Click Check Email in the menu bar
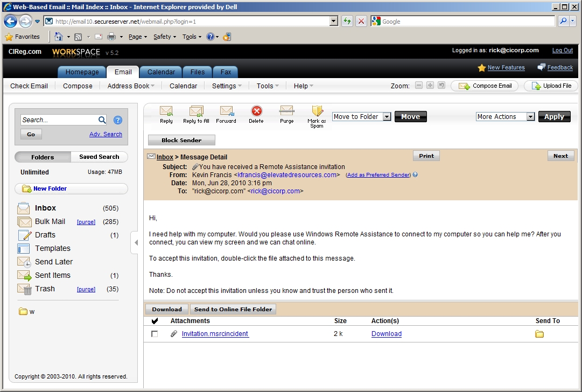The height and width of the screenshot is (392, 582). pos(29,86)
